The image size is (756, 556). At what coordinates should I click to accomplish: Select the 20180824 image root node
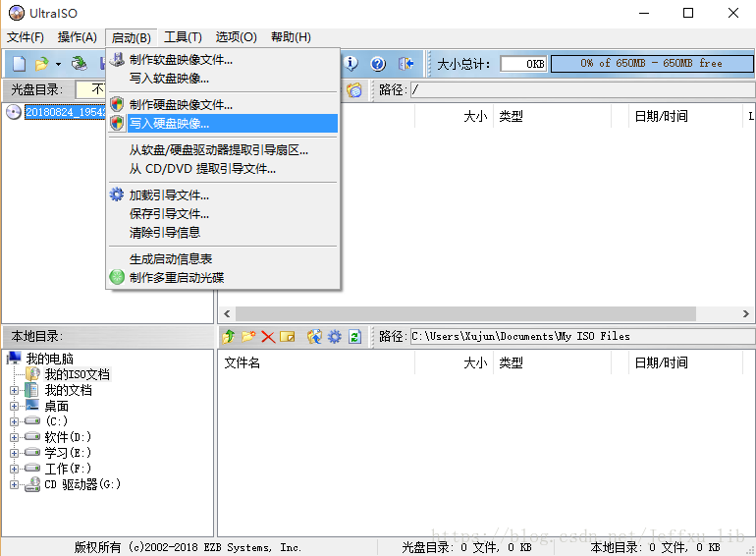click(66, 112)
